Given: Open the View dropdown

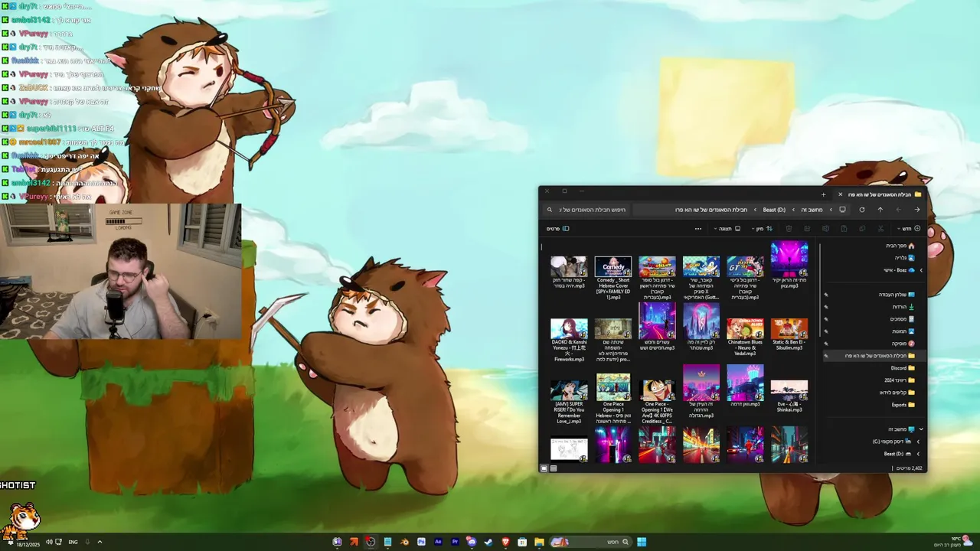Looking at the screenshot, I should tap(727, 229).
